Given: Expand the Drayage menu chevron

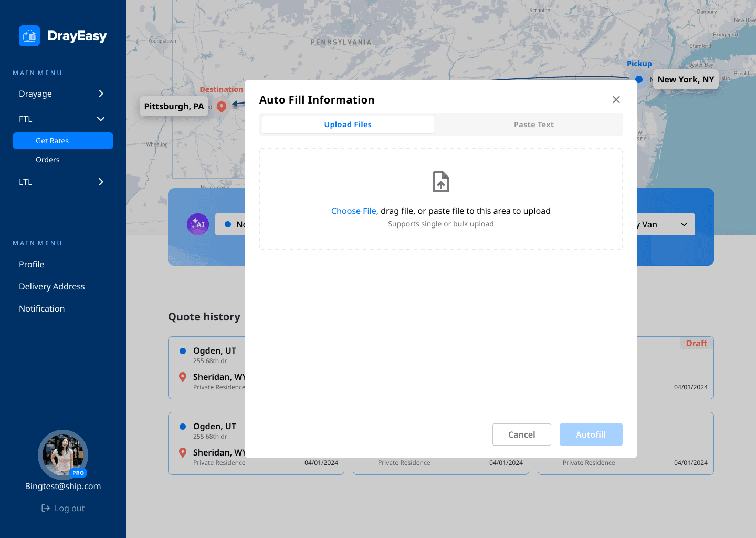Looking at the screenshot, I should pyautogui.click(x=101, y=94).
